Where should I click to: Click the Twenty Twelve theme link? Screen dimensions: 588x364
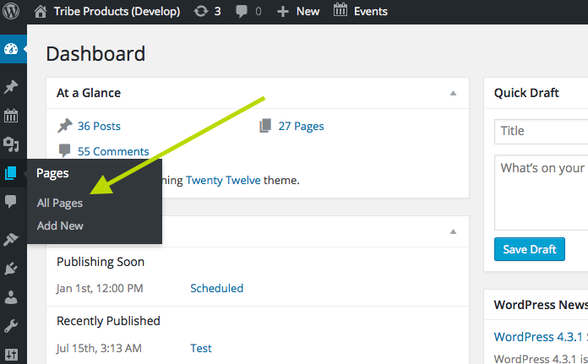point(223,180)
